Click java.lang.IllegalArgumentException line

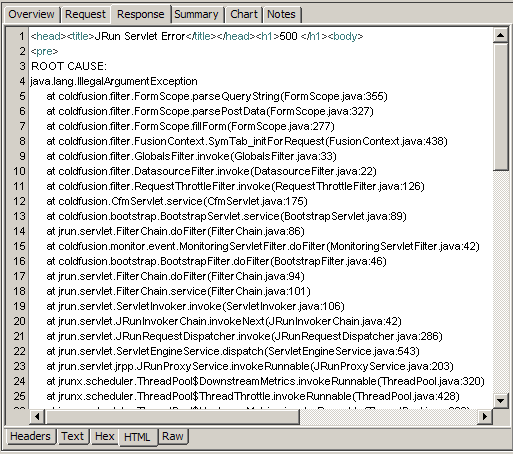(x=114, y=81)
